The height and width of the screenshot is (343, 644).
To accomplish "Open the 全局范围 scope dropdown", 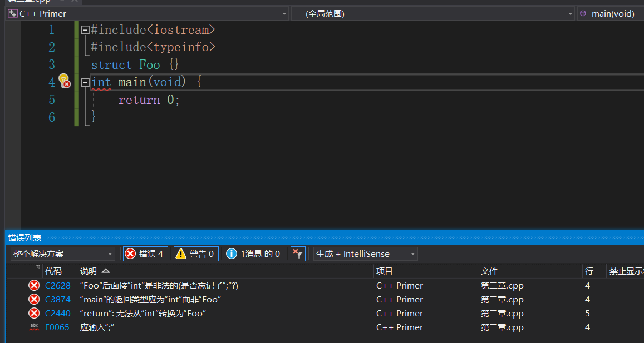I will [433, 13].
